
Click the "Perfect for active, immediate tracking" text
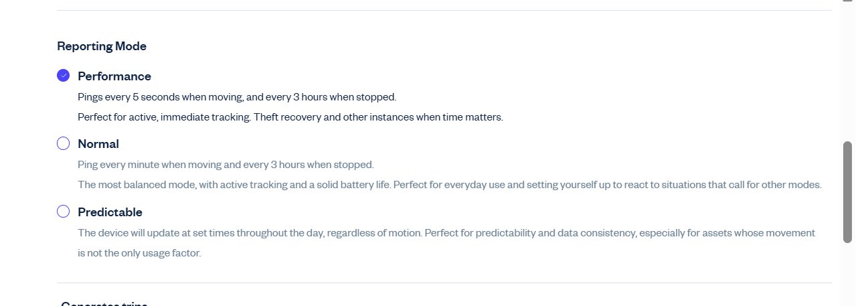pos(290,117)
